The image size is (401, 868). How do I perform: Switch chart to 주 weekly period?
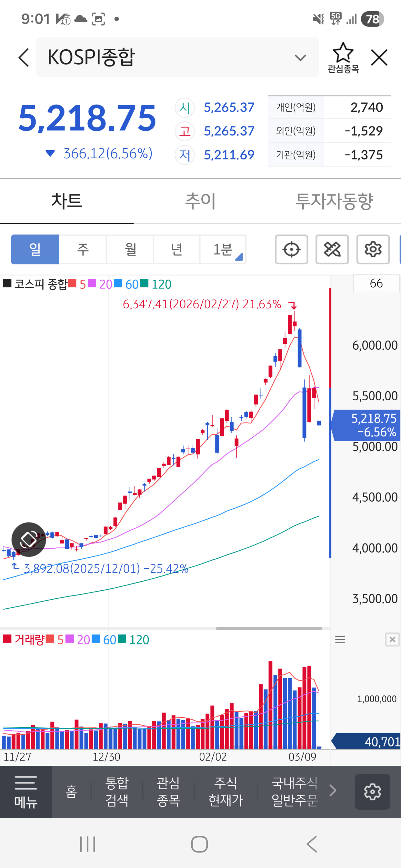(82, 249)
